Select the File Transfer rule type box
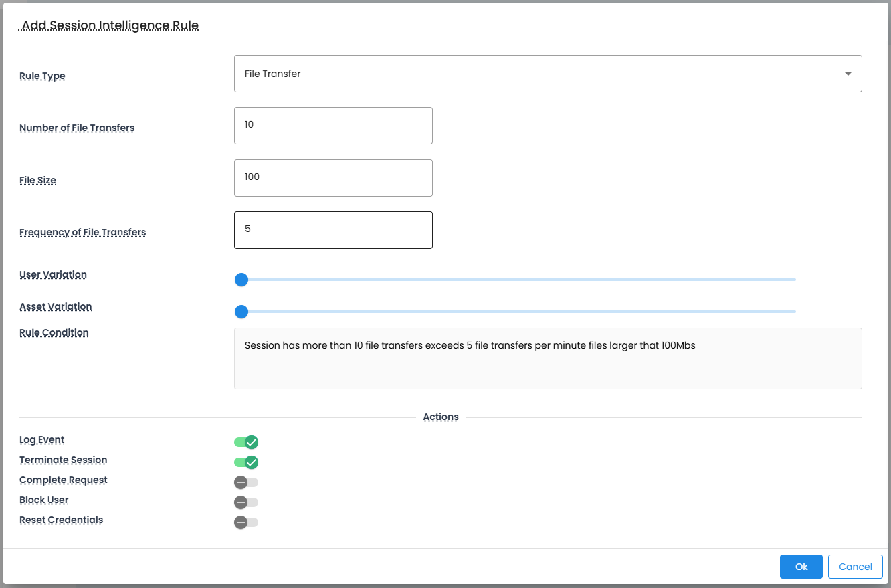This screenshot has width=891, height=588. tap(535, 74)
